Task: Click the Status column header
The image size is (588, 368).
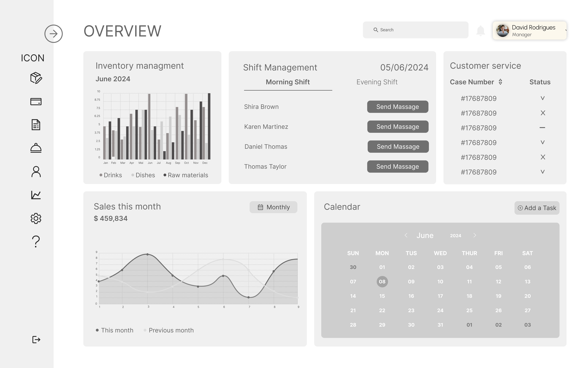Action: 540,82
